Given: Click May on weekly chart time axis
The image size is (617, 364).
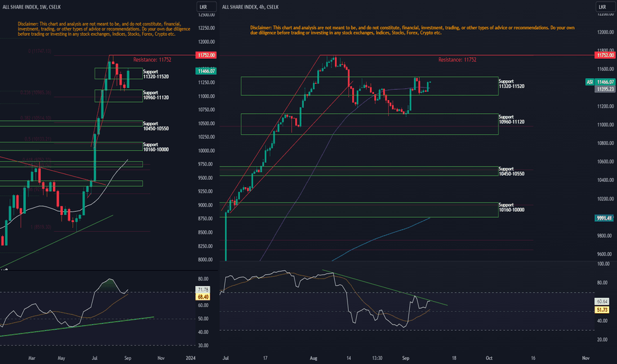Looking at the screenshot, I should (x=62, y=358).
